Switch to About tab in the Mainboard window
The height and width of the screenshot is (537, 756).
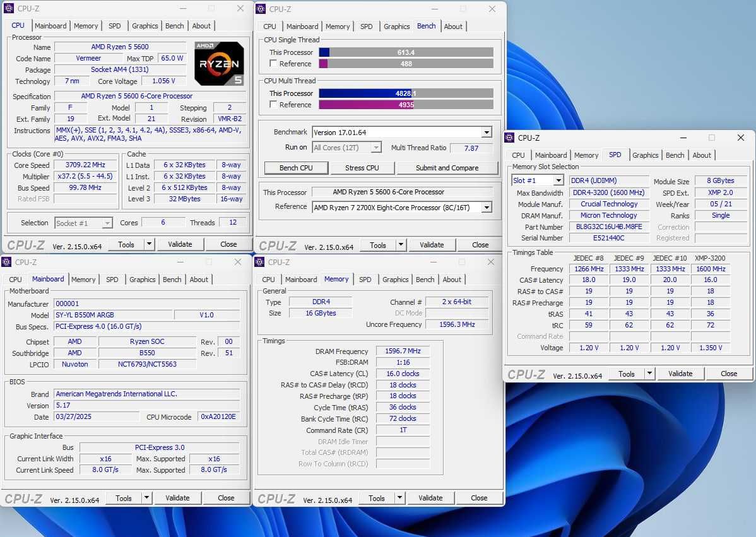coord(199,280)
